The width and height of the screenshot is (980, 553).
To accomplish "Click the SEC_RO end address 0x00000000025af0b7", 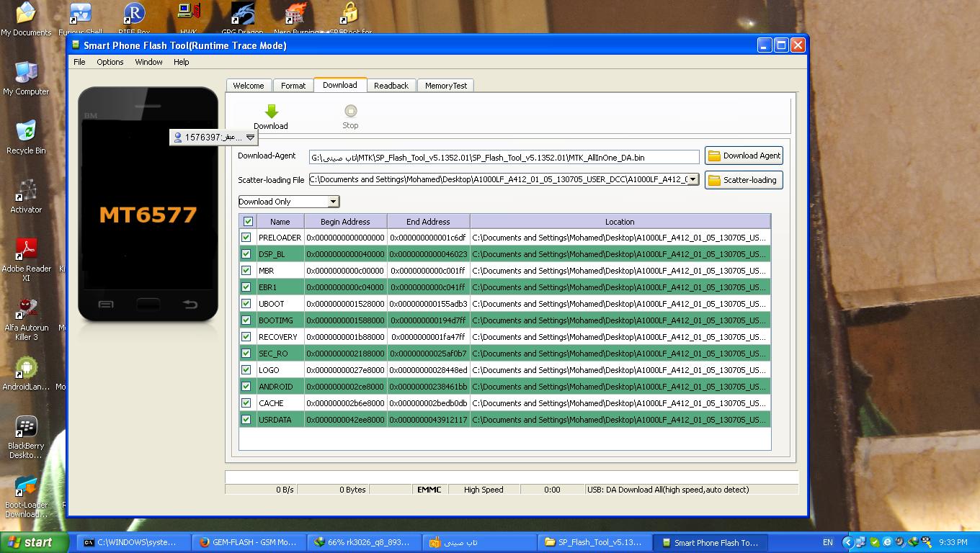I will click(428, 354).
